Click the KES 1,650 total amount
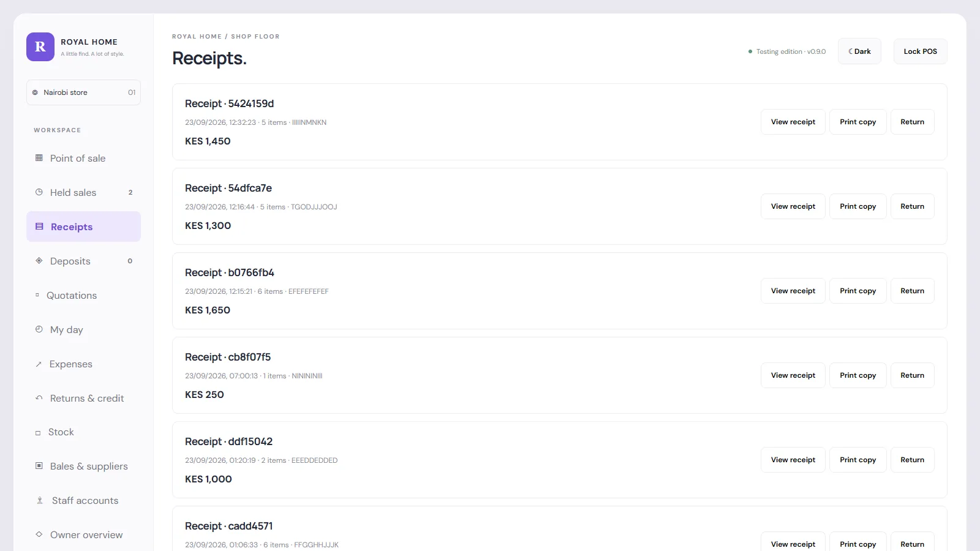The height and width of the screenshot is (551, 980). click(208, 310)
